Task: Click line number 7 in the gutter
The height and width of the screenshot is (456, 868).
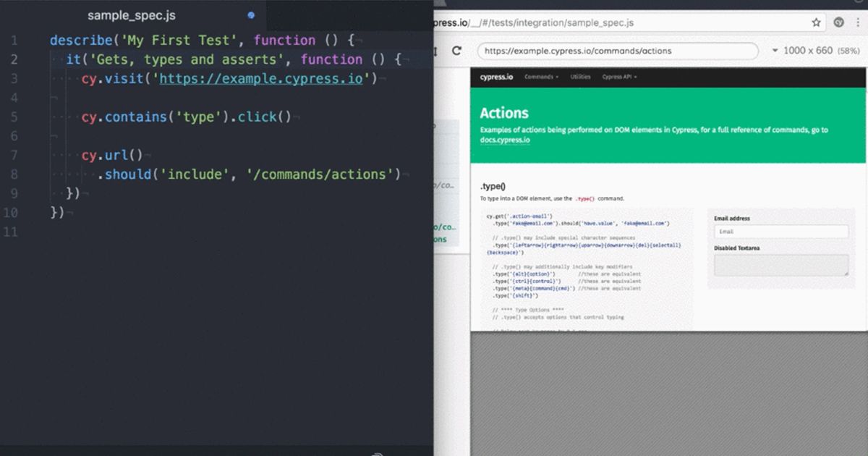Action: [14, 155]
